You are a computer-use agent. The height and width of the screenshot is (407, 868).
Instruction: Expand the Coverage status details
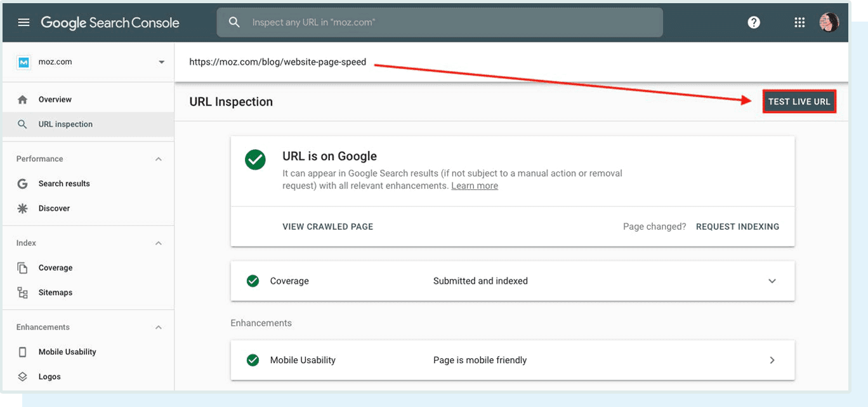(x=772, y=281)
